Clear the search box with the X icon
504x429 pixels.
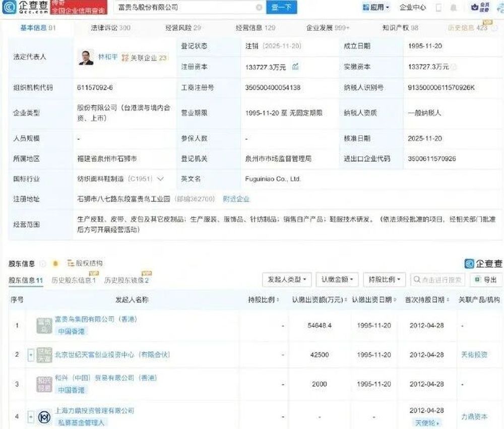(x=259, y=8)
